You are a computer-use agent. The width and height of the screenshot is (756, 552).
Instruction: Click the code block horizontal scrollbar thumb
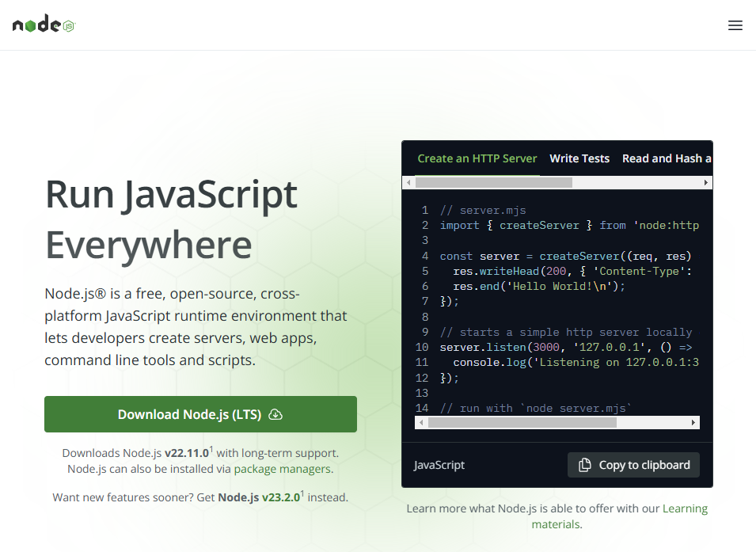click(x=522, y=423)
